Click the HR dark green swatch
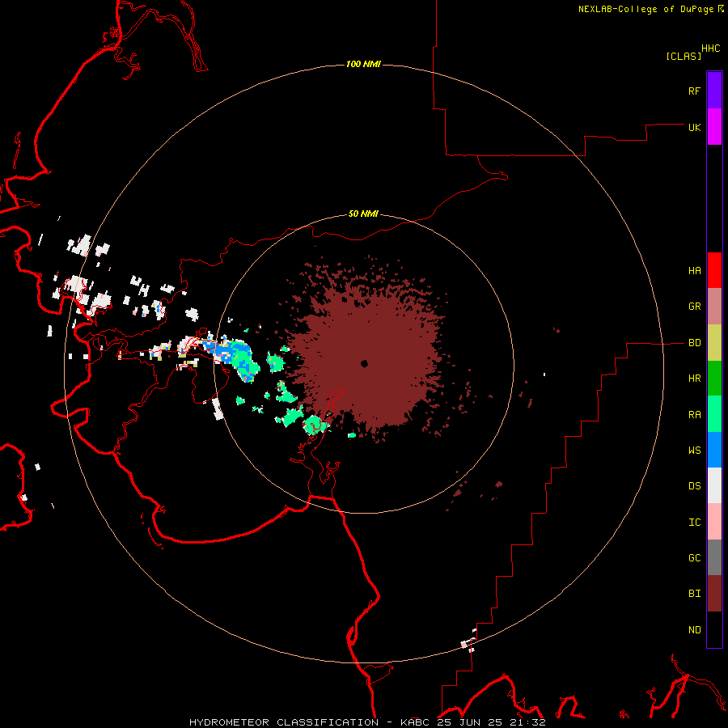The image size is (728, 728). point(714,379)
